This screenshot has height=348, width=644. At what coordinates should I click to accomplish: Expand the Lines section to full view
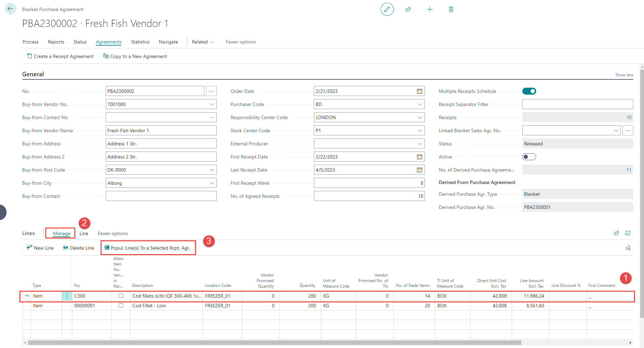(x=628, y=233)
